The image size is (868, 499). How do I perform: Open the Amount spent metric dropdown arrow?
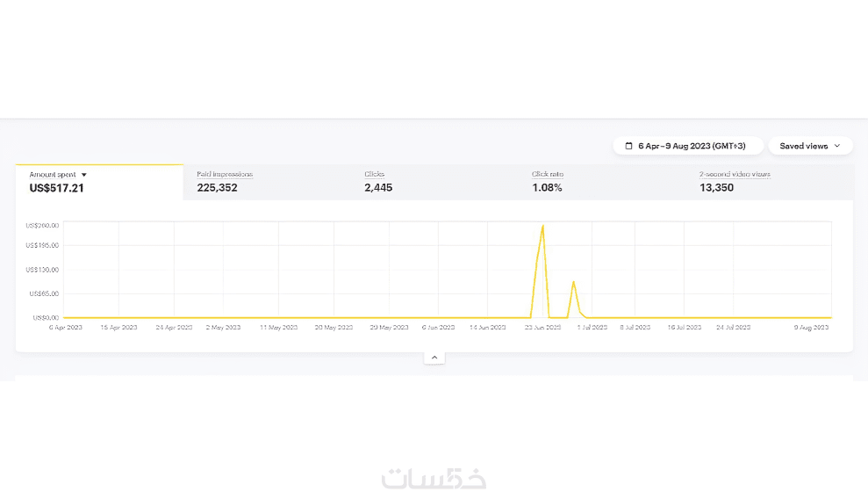point(84,175)
